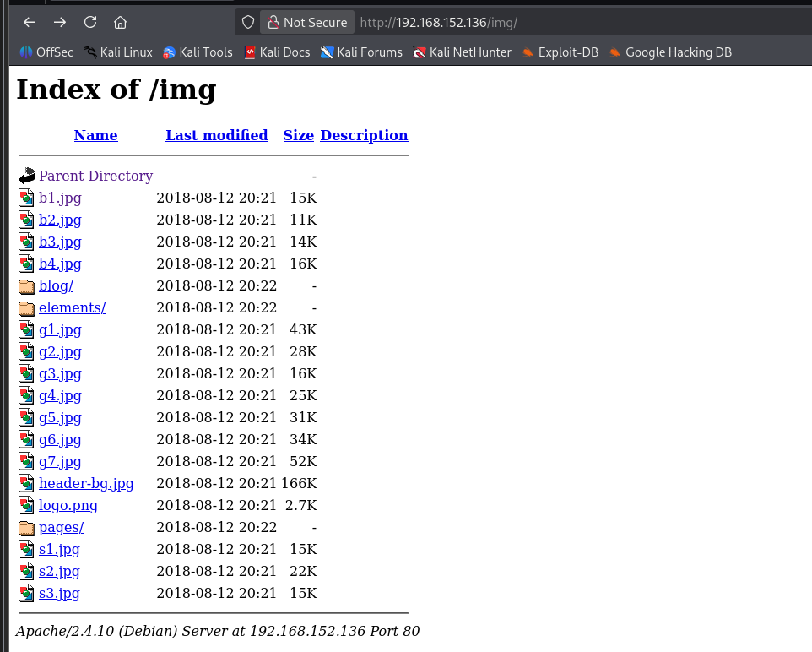The width and height of the screenshot is (812, 652).
Task: Sort listing by Last modified column
Action: pos(216,135)
